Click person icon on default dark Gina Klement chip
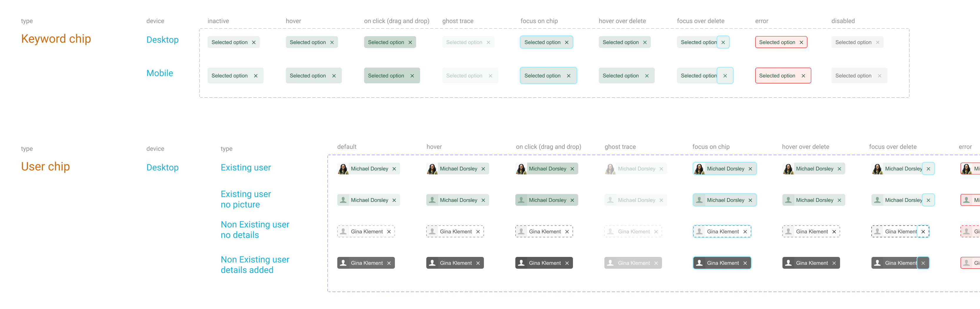This screenshot has height=309, width=980. coord(343,263)
